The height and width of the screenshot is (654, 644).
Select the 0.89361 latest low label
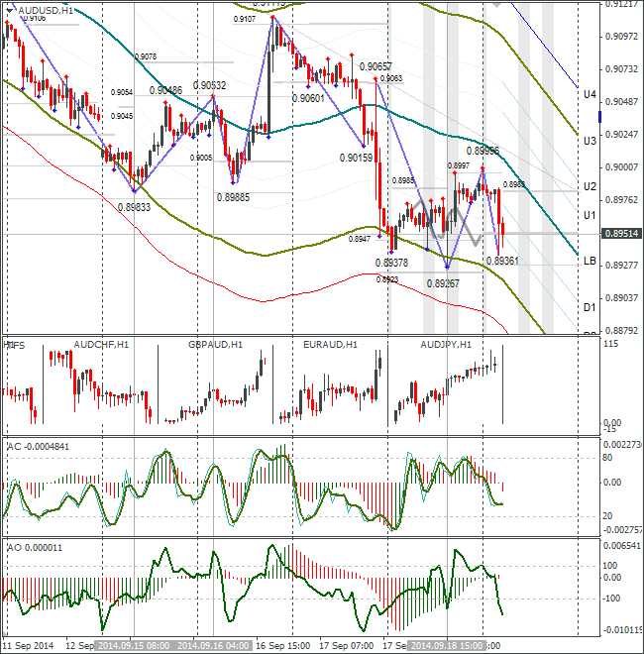(502, 261)
